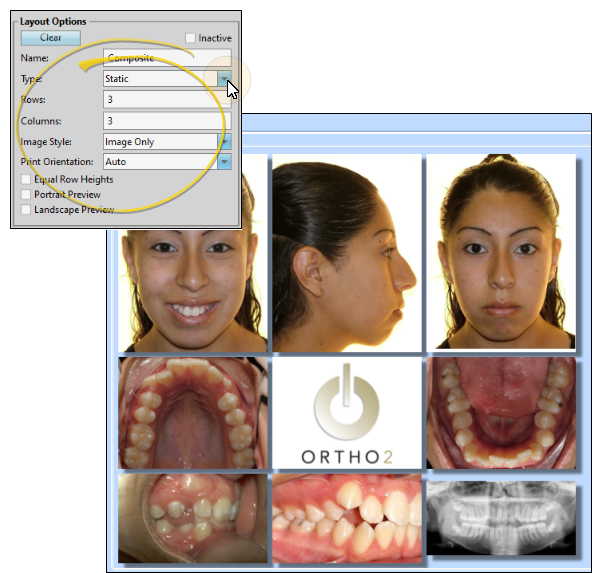Select the non-smiling frontal face photo
The image size is (593, 573).
pyautogui.click(x=501, y=252)
